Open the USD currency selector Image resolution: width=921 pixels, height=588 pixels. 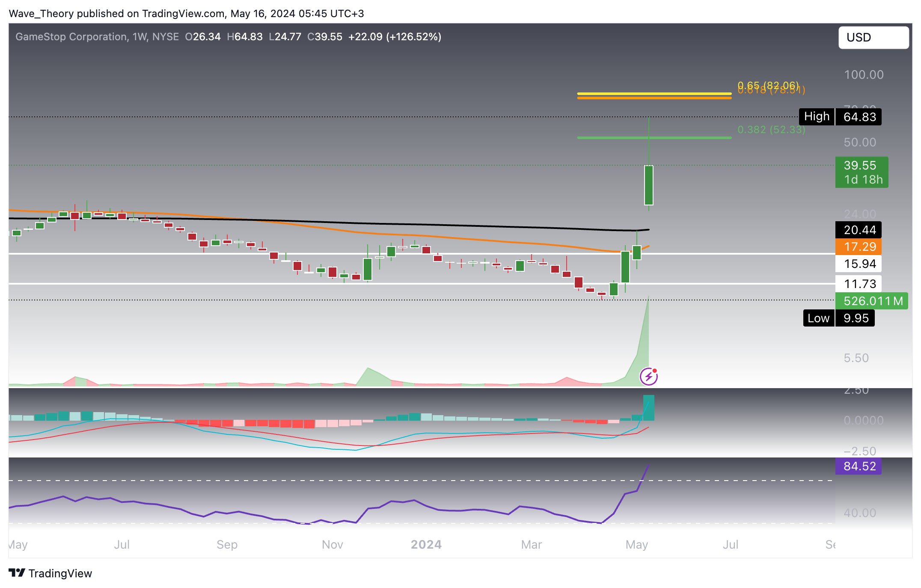873,37
